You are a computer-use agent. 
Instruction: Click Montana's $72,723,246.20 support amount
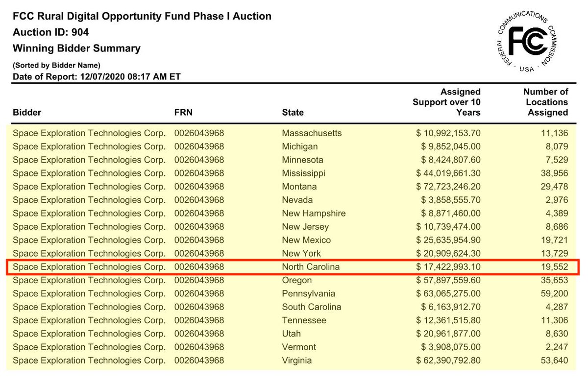[448, 187]
